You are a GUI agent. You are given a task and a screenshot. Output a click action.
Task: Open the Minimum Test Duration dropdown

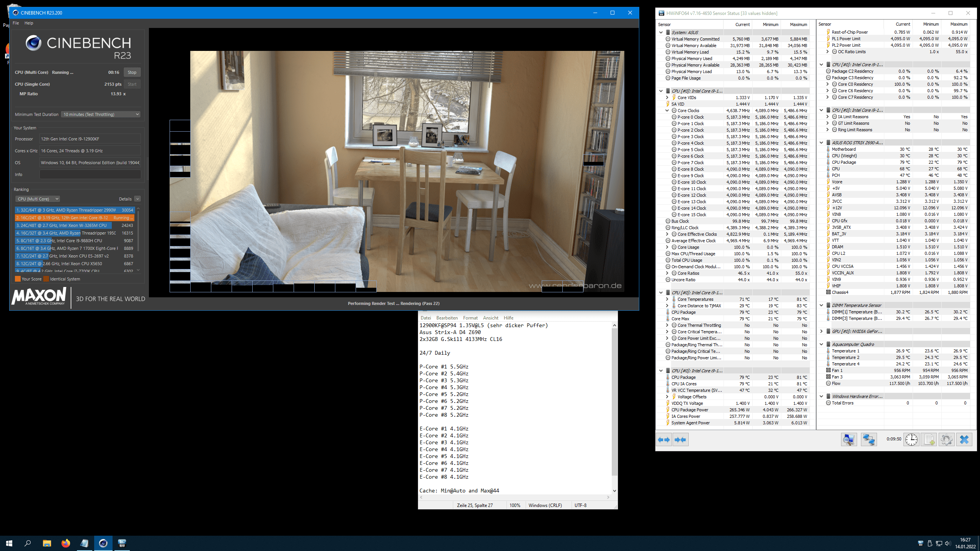[x=101, y=114]
